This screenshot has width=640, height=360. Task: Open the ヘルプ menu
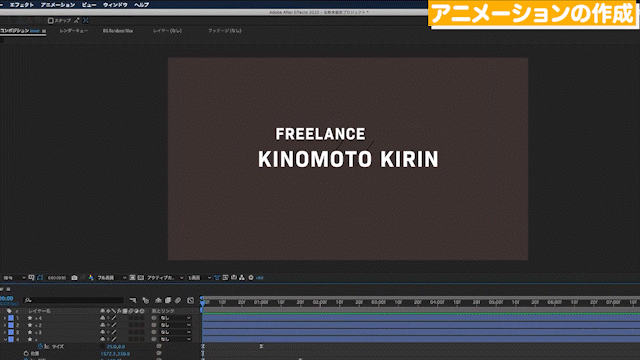click(141, 5)
